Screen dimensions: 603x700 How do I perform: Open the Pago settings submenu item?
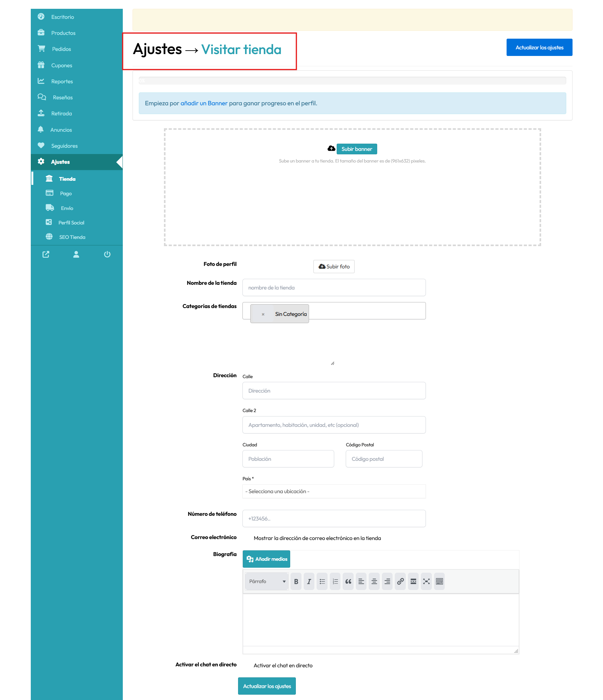click(66, 193)
